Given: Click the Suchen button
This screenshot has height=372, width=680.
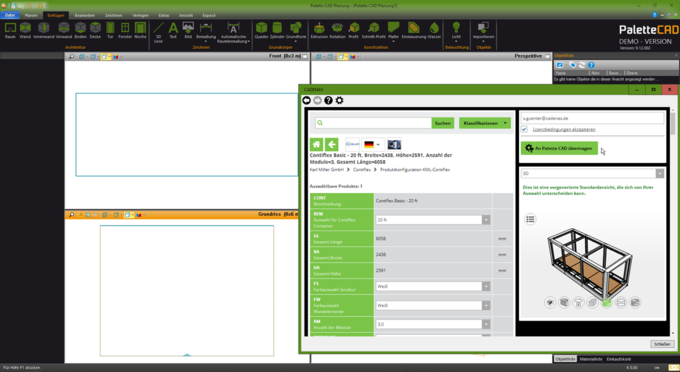Looking at the screenshot, I should point(443,123).
